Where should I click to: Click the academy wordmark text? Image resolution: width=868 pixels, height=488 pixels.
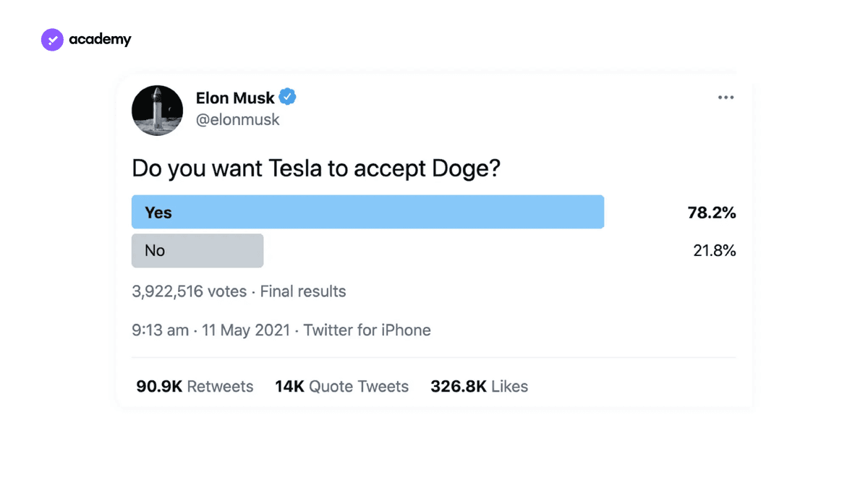coord(100,40)
